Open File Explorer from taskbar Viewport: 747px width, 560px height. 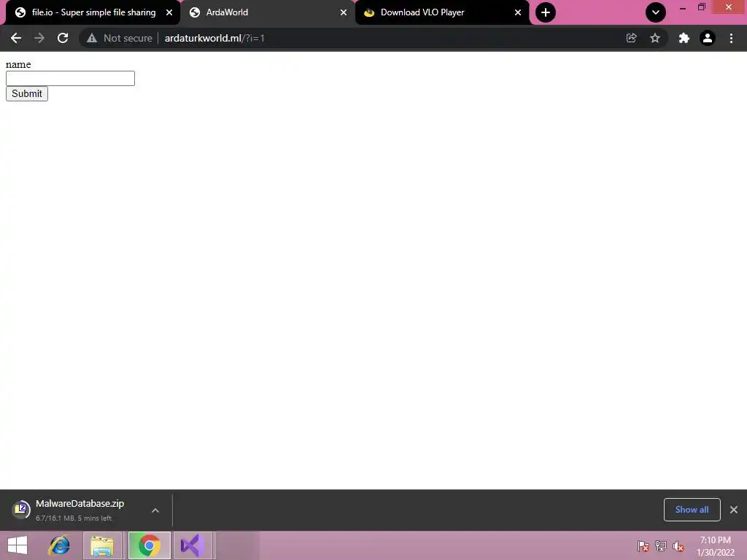(102, 545)
